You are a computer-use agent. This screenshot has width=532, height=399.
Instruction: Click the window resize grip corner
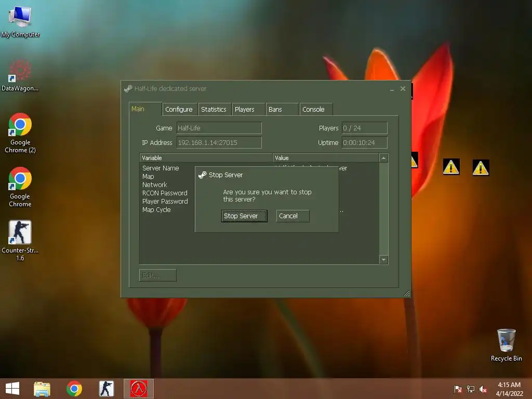pos(407,294)
